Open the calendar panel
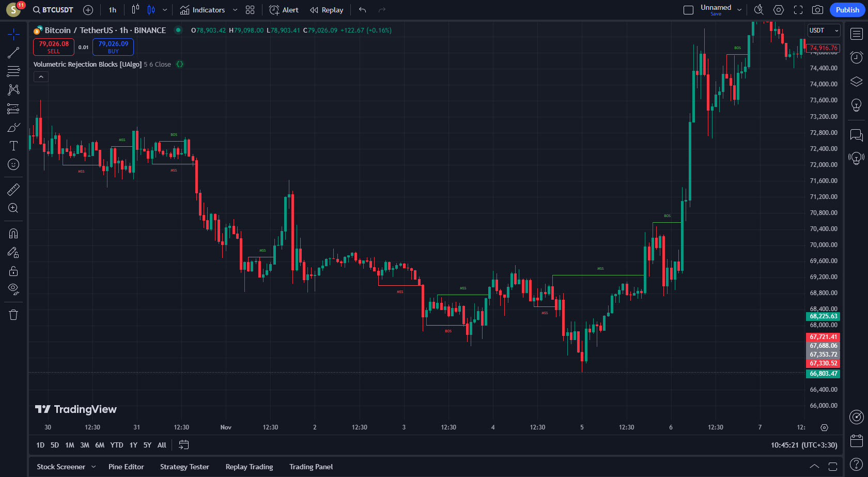The image size is (868, 477). coord(857,441)
